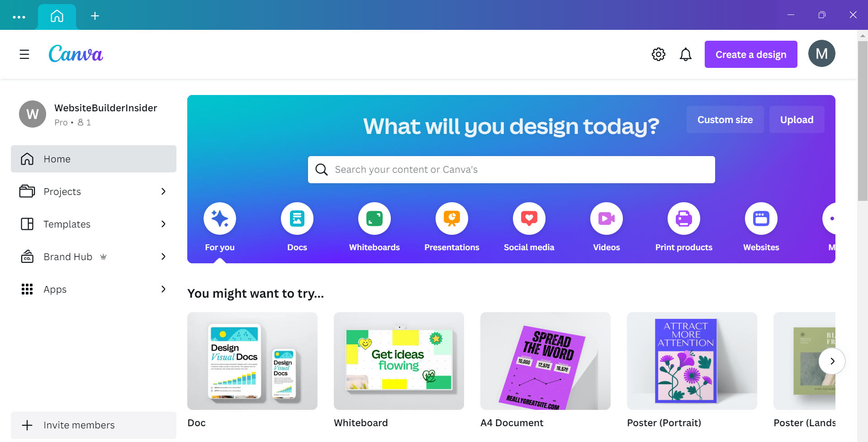Expand the Templates chevron
The image size is (868, 442).
[163, 224]
